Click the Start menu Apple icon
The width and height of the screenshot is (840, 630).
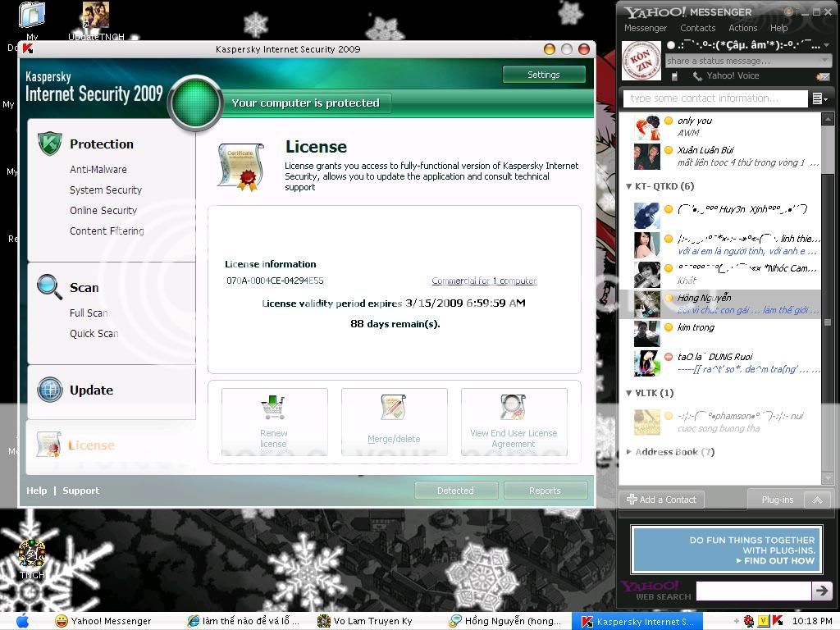22,621
